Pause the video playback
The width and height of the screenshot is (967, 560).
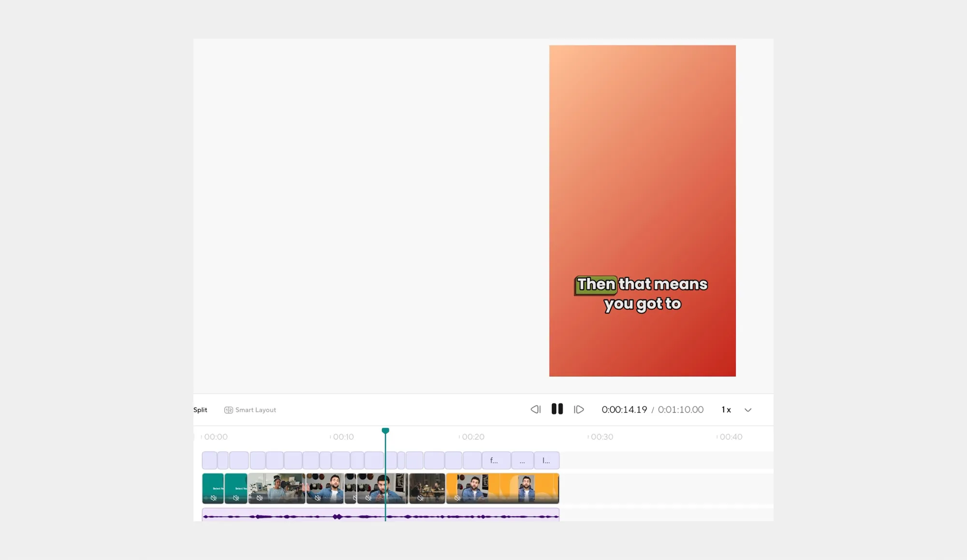[557, 409]
